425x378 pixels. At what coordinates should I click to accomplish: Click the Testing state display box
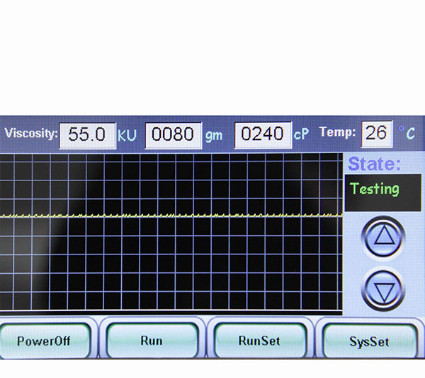click(383, 193)
